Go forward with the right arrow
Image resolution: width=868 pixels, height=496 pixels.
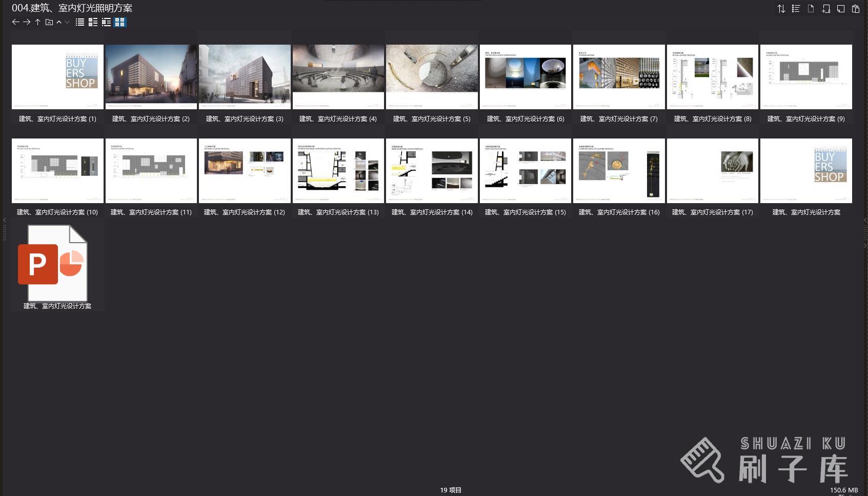[27, 22]
